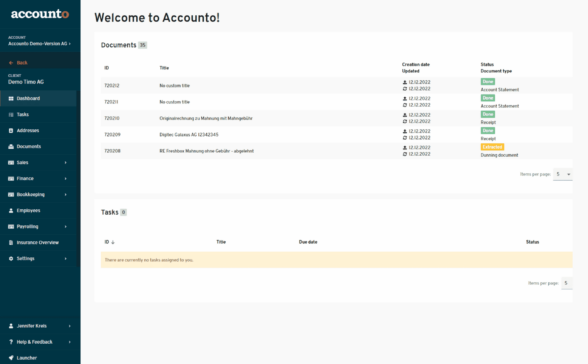Click the Insurance Overview file icon
The image size is (588, 364).
pos(11,243)
